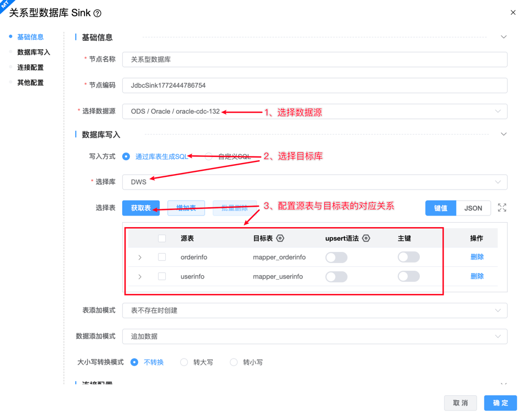Select the 转大写 radio option
The width and height of the screenshot is (526, 420).
tap(184, 362)
